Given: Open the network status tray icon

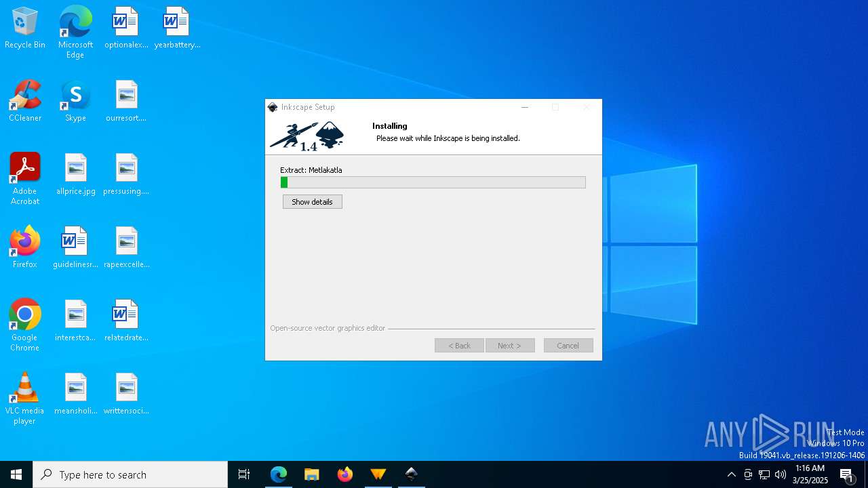Looking at the screenshot, I should click(764, 474).
